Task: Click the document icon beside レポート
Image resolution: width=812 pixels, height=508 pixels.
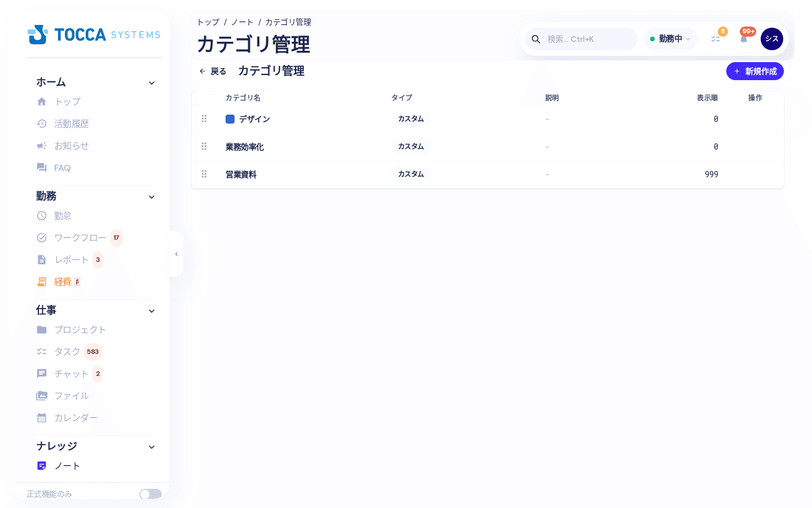Action: pyautogui.click(x=42, y=260)
